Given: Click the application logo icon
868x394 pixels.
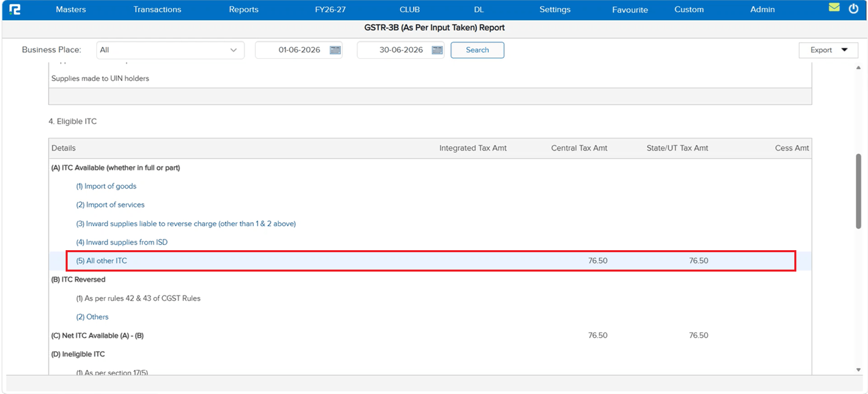Looking at the screenshot, I should pos(14,9).
